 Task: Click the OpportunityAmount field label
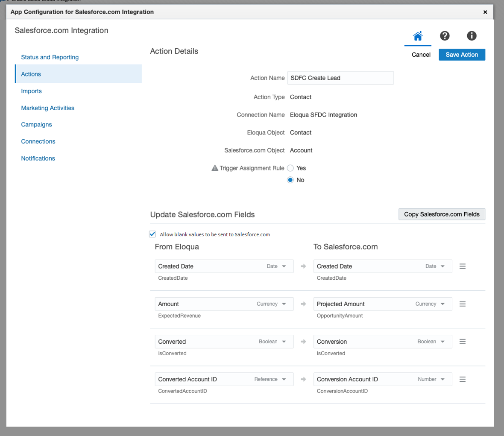point(340,316)
